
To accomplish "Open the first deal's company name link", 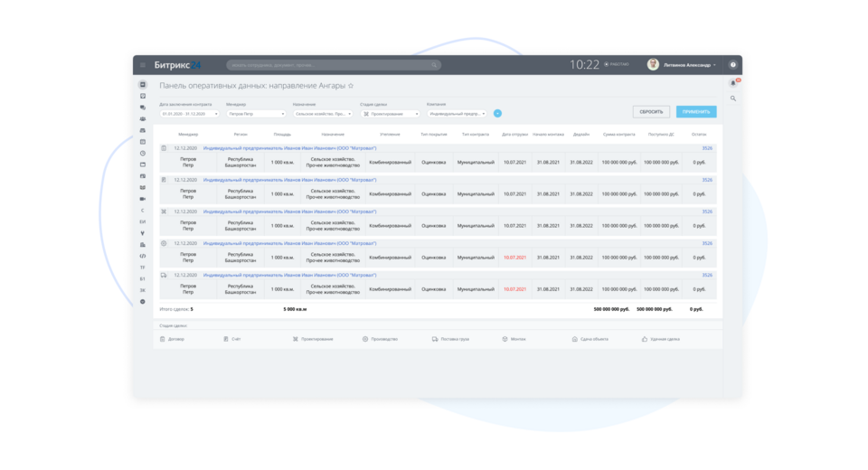I will click(x=289, y=148).
